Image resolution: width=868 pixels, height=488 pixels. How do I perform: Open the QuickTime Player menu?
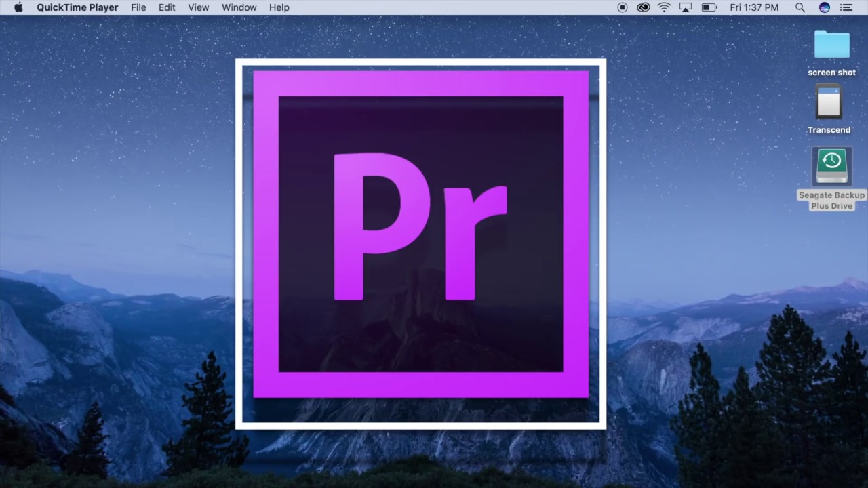[x=77, y=7]
